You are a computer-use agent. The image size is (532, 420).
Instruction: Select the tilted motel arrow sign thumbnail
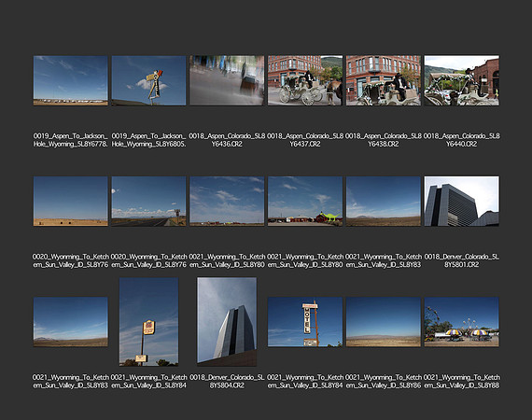(148, 80)
